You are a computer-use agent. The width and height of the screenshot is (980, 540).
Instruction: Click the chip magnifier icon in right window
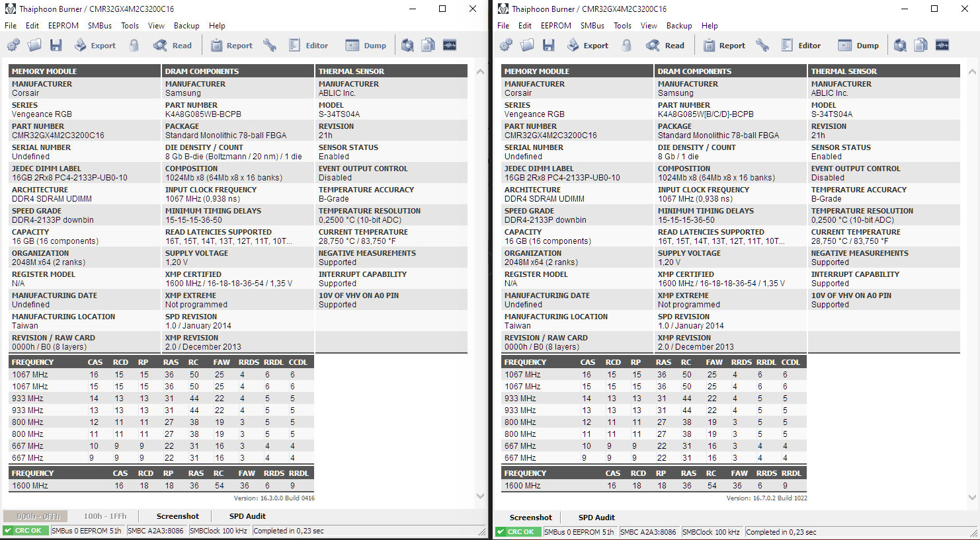(900, 46)
